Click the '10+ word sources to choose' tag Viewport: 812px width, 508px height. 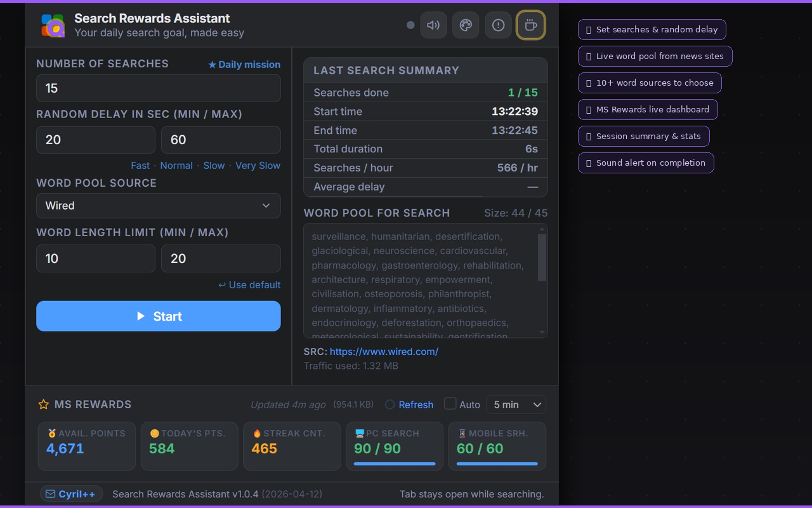(x=650, y=83)
